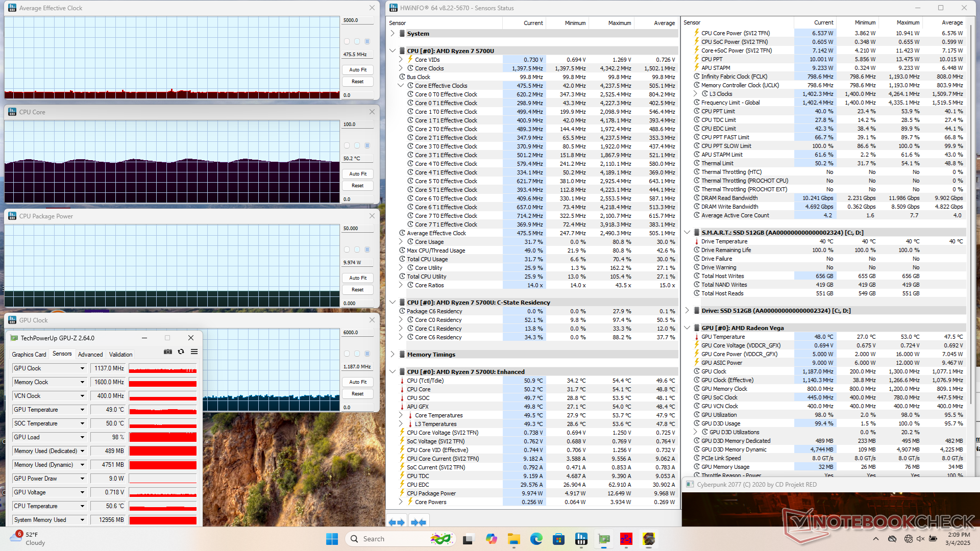Image resolution: width=980 pixels, height=551 pixels.
Task: Click the network globe tray icon
Action: 908,539
